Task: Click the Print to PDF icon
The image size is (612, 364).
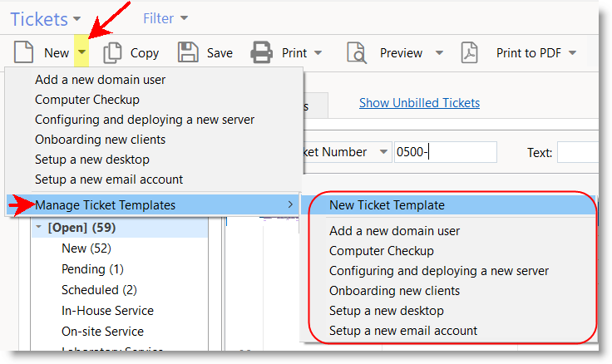Action: [x=471, y=52]
